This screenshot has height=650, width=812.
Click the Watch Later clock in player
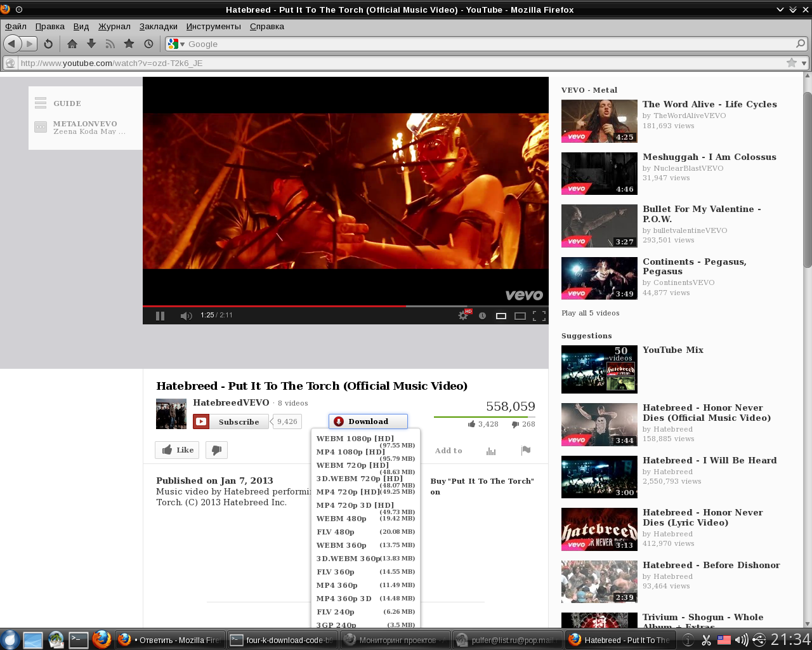482,315
